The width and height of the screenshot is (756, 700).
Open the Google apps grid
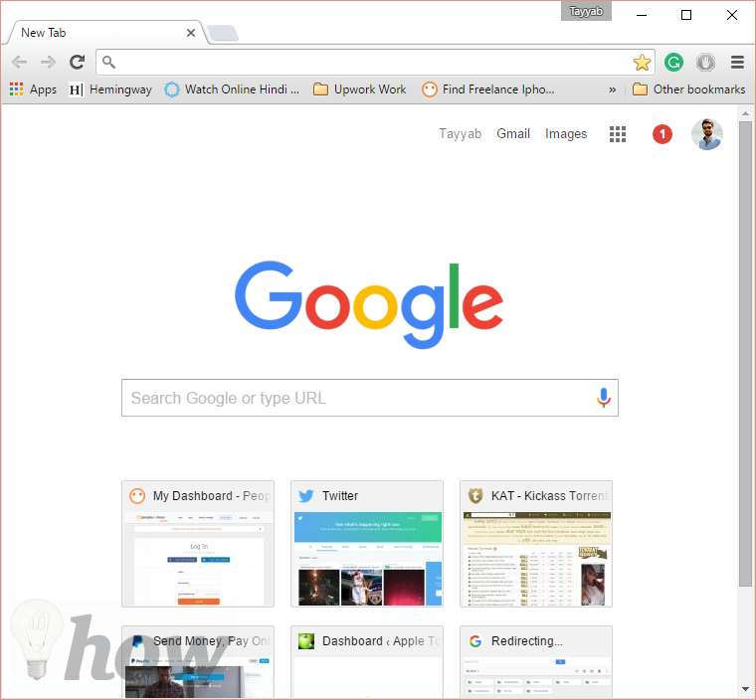(618, 134)
